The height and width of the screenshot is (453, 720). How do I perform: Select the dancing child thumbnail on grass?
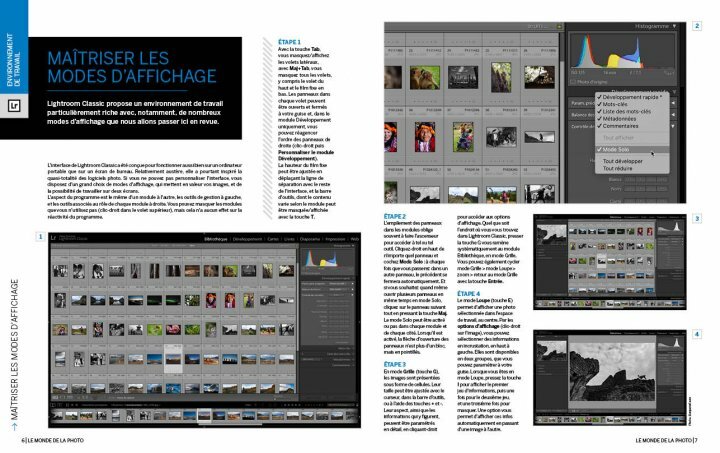click(x=463, y=137)
